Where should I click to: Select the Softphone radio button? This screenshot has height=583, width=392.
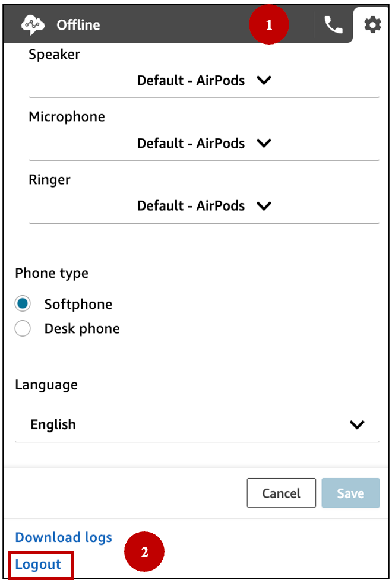[x=22, y=303]
